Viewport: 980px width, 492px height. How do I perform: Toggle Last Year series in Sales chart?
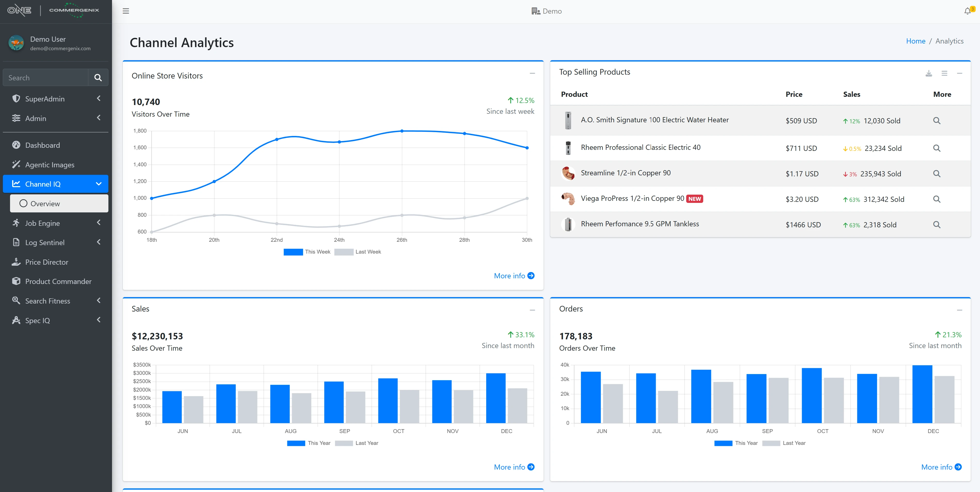357,443
